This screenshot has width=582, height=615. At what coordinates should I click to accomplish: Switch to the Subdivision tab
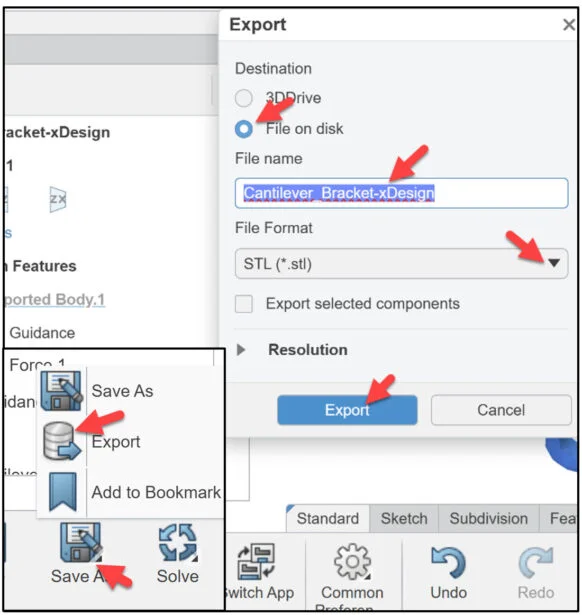click(489, 519)
